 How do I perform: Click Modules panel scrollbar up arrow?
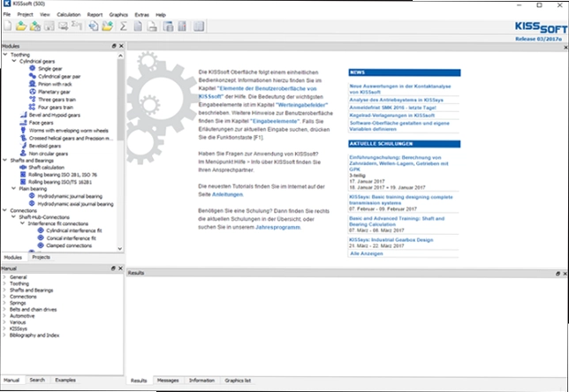pos(120,56)
